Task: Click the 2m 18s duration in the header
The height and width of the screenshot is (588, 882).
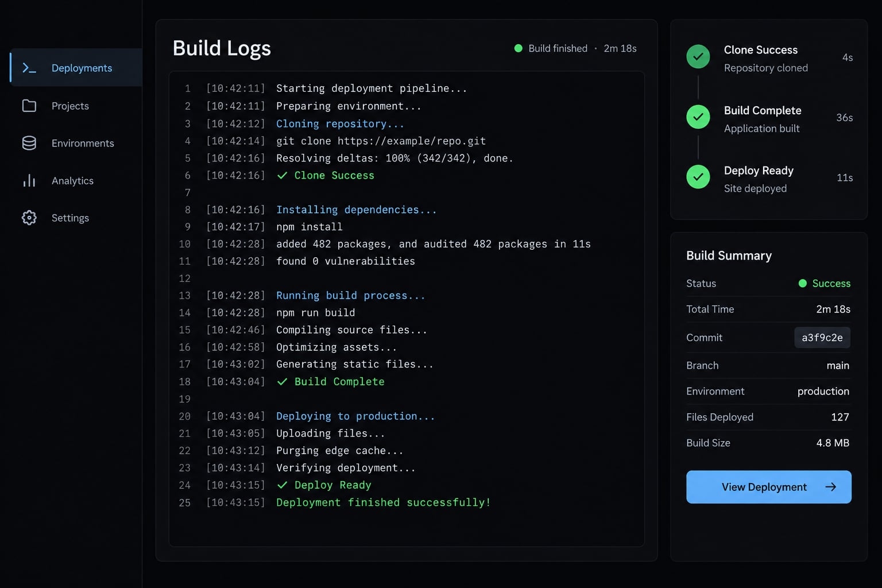Action: point(620,48)
